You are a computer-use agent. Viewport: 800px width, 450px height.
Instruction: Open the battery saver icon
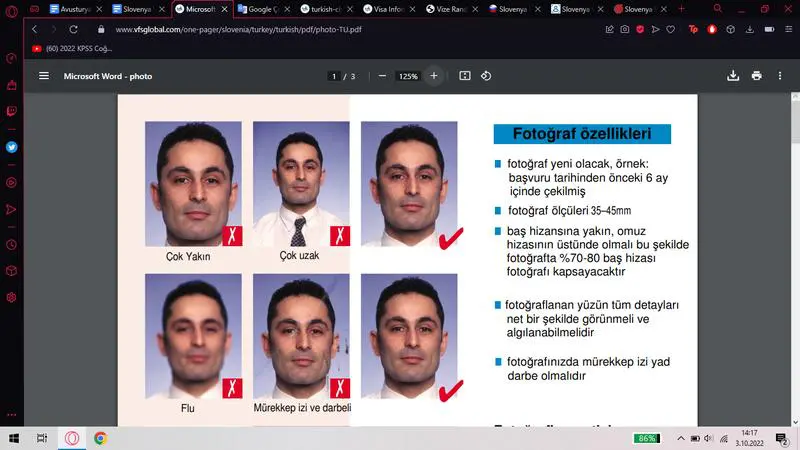pyautogui.click(x=769, y=30)
